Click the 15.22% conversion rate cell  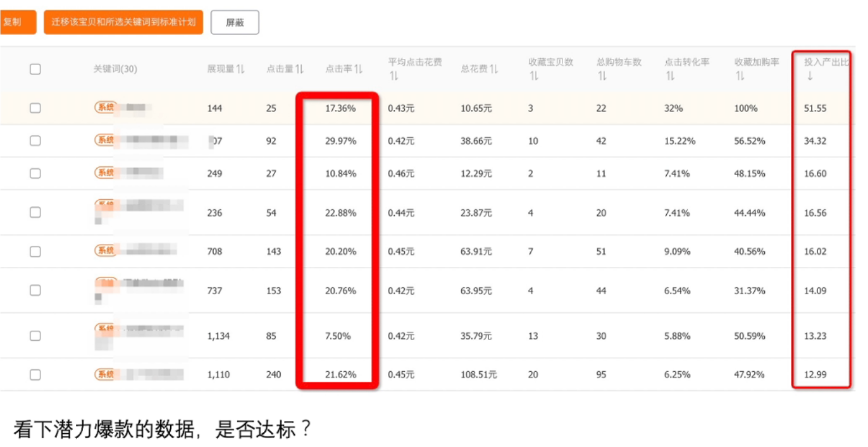679,141
